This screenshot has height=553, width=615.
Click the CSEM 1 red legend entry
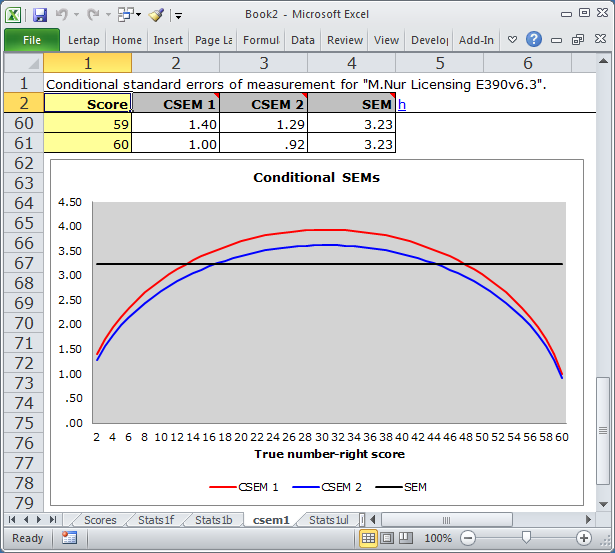(244, 487)
